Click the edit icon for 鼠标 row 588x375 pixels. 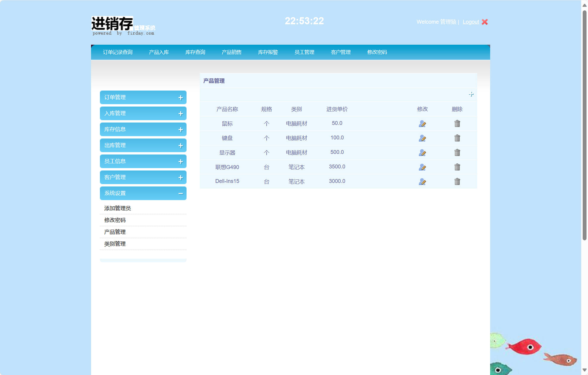click(x=422, y=124)
